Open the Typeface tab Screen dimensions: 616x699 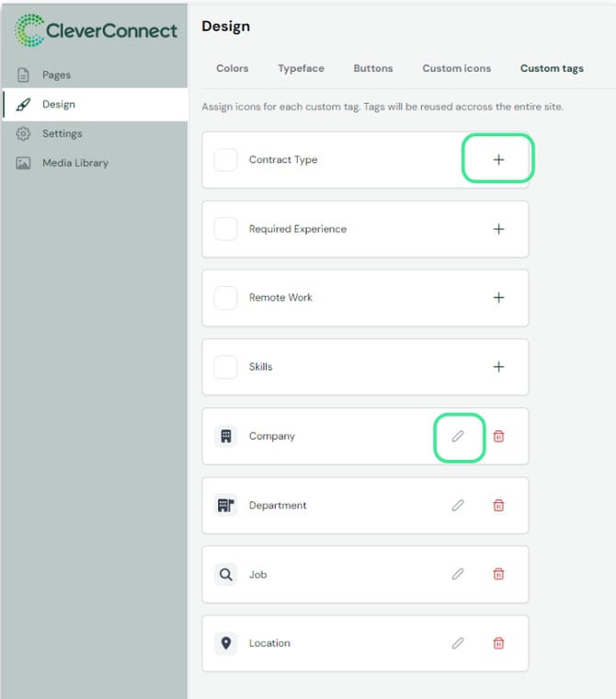pyautogui.click(x=301, y=68)
